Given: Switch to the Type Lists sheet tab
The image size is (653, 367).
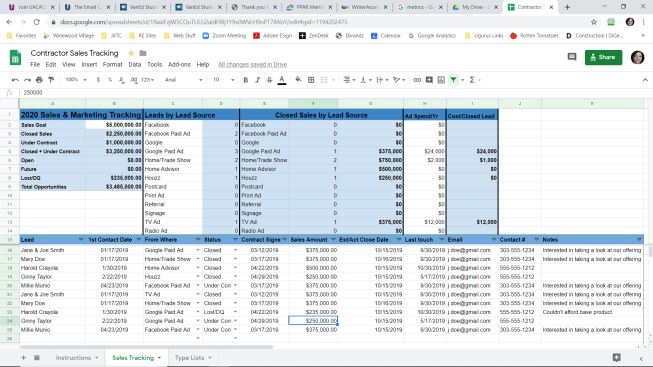Looking at the screenshot, I should [193, 358].
